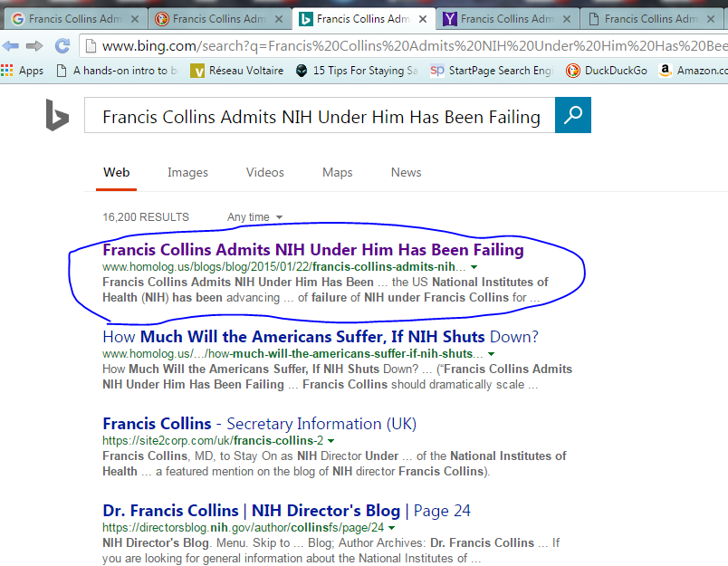Click the browser forward arrow
This screenshot has width=728, height=566.
pyautogui.click(x=34, y=46)
